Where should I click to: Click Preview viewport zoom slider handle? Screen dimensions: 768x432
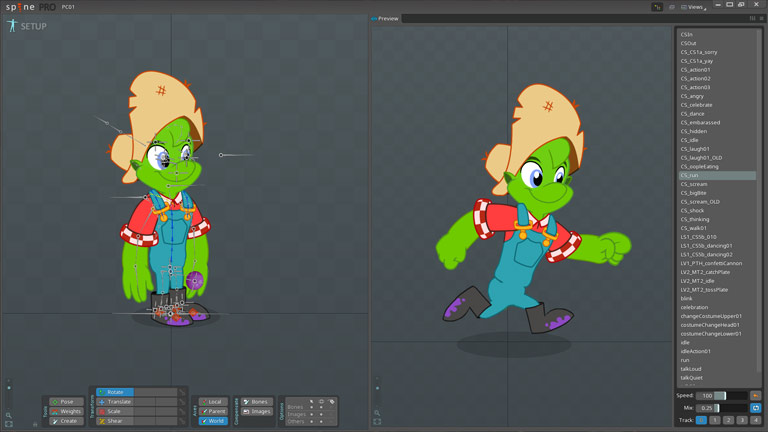coord(377,388)
